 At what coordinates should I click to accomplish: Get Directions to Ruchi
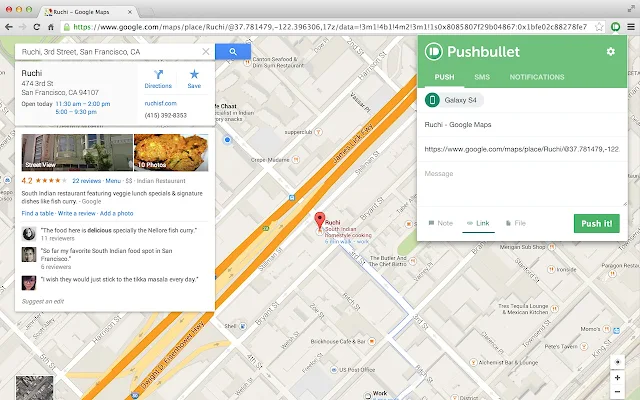[158, 79]
